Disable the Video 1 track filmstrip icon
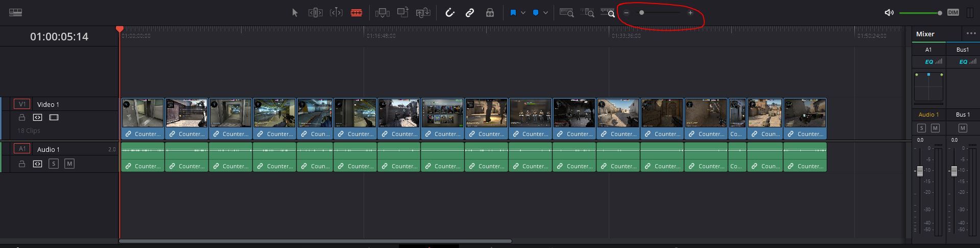 [x=54, y=118]
